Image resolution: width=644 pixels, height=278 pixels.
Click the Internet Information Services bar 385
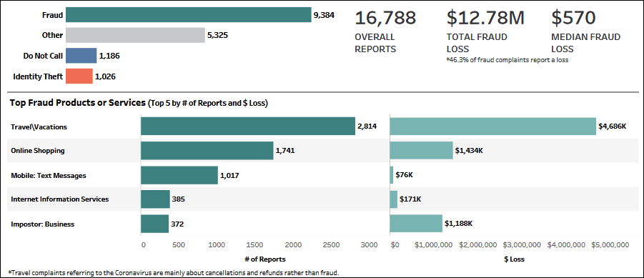(x=155, y=199)
